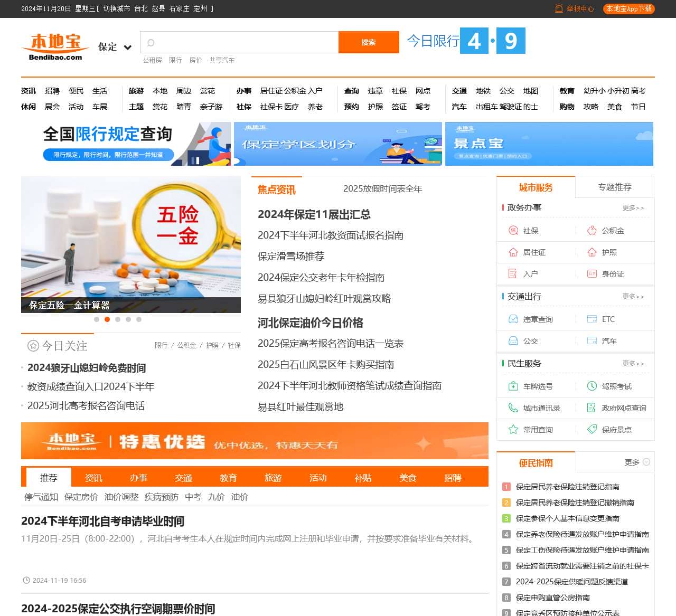
Task: Click the ETC service icon
Action: click(x=591, y=319)
